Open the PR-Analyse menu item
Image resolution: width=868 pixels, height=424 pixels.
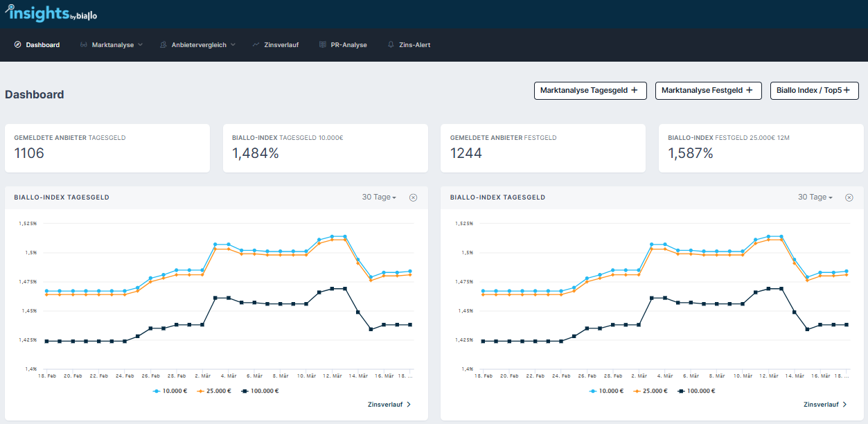click(348, 45)
